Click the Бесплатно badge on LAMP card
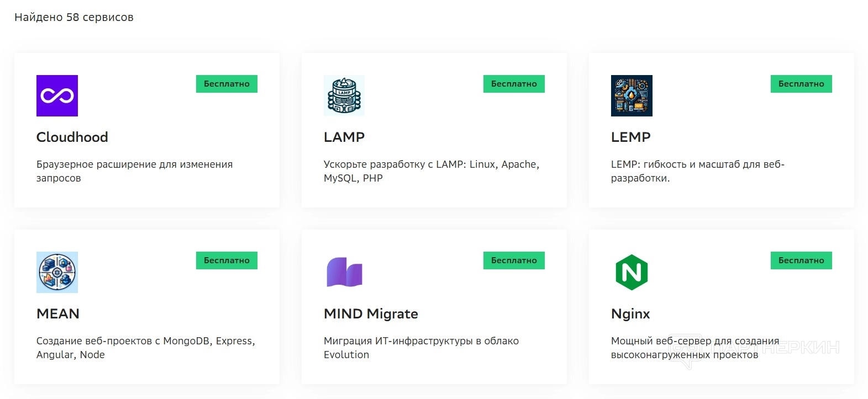Viewport: 868px width, 399px height. pyautogui.click(x=514, y=84)
